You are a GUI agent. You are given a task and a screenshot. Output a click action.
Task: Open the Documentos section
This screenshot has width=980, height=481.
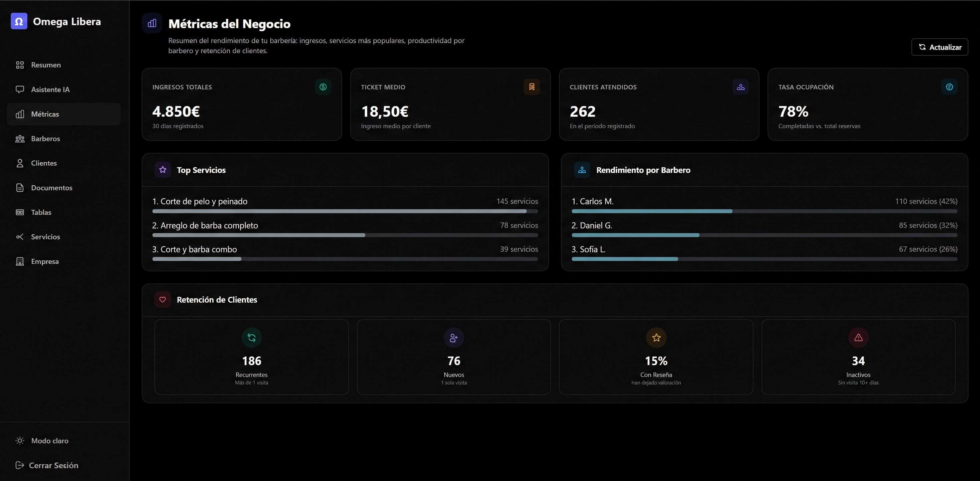[64, 187]
